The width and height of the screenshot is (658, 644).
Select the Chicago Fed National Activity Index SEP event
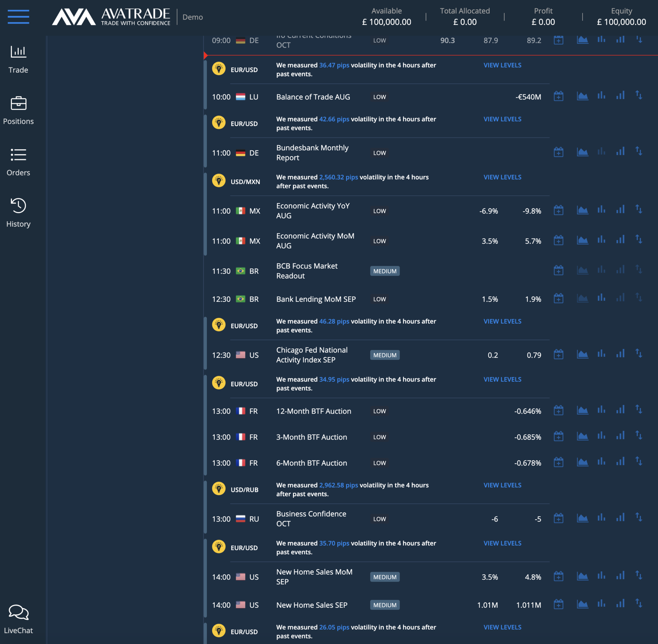pos(312,354)
